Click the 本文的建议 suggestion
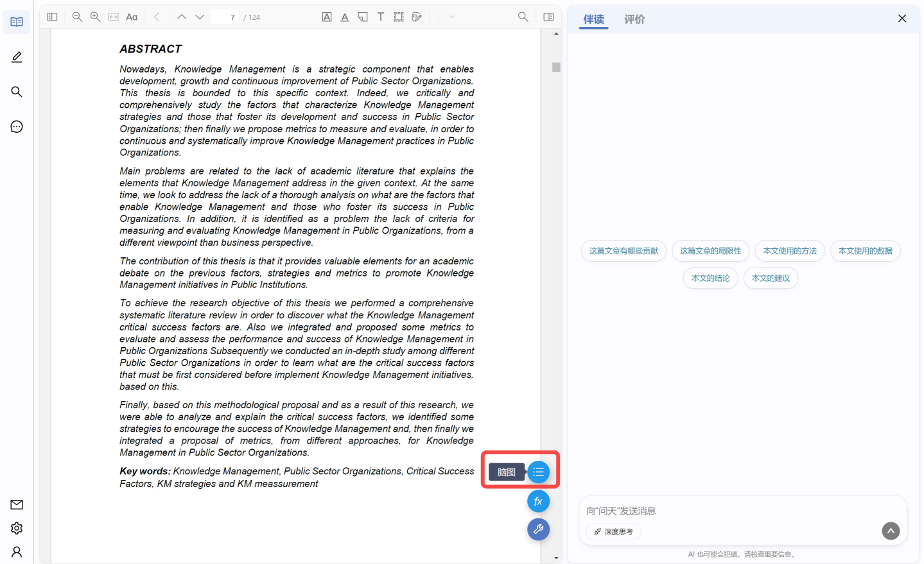The height and width of the screenshot is (564, 924). [771, 278]
